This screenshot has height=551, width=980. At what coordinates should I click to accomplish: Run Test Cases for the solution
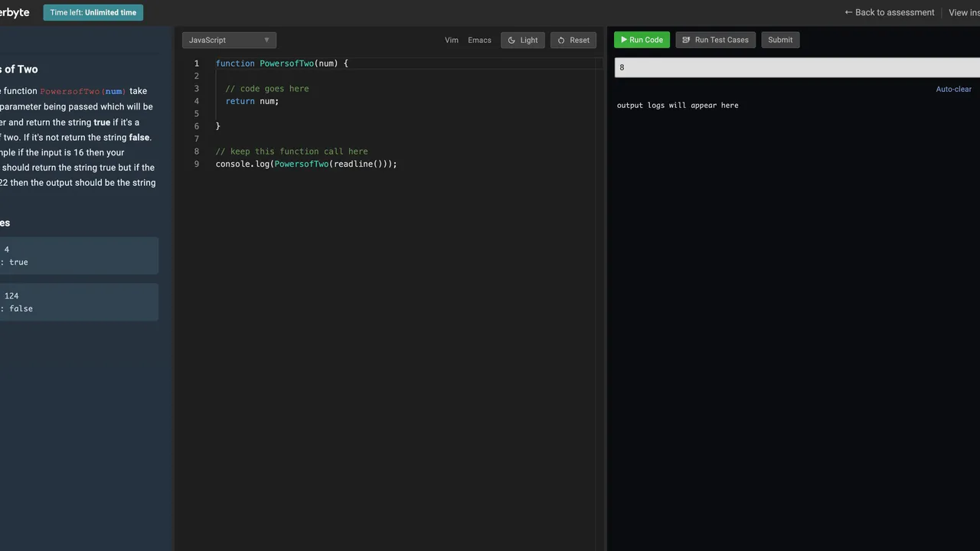point(716,40)
